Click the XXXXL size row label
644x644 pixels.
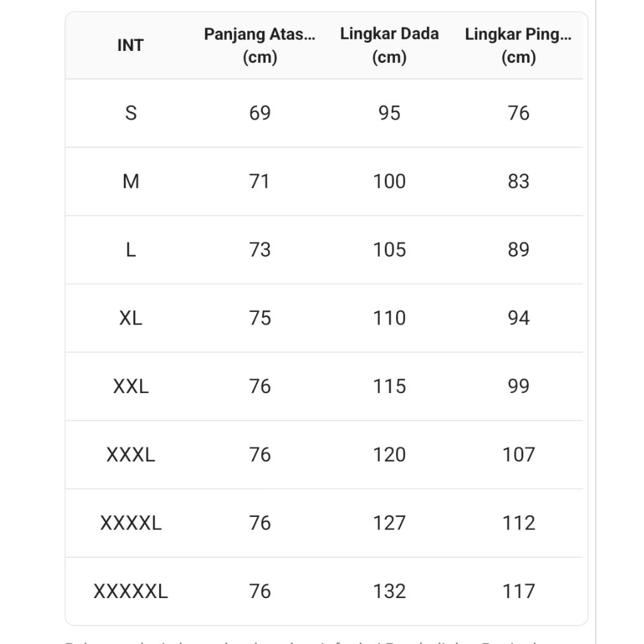pos(131,523)
